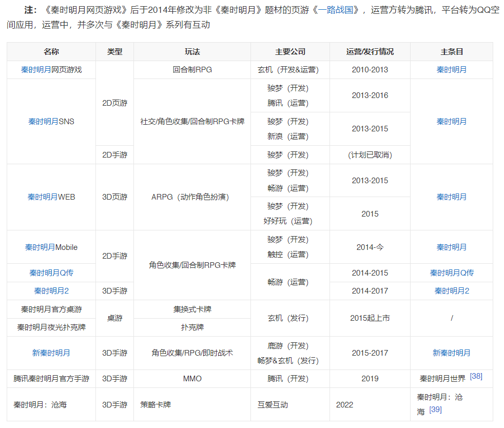The width and height of the screenshot is (504, 428).
Task: Select the ARPG (动作角色扮演) cell
Action: pyautogui.click(x=192, y=197)
